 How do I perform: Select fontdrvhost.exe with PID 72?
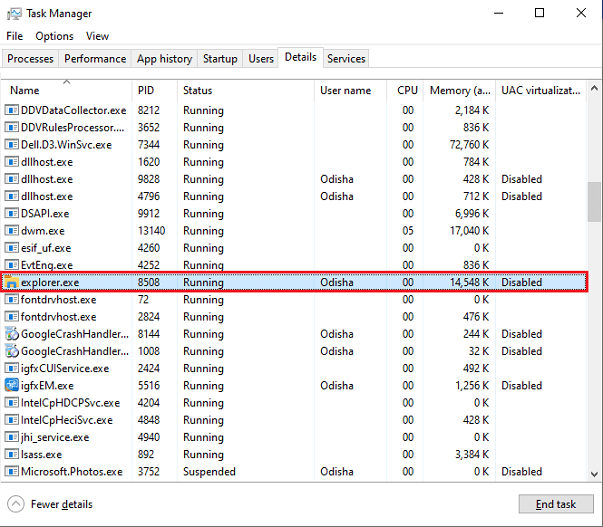(58, 300)
